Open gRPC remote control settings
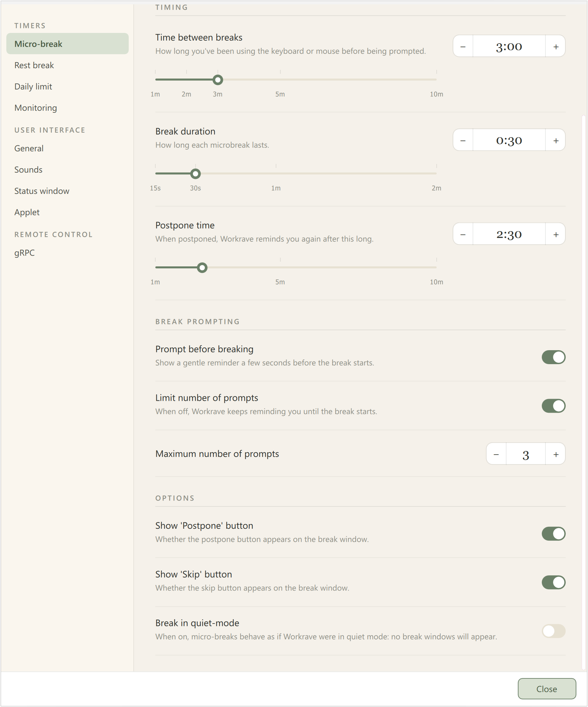This screenshot has width=588, height=707. (68, 253)
